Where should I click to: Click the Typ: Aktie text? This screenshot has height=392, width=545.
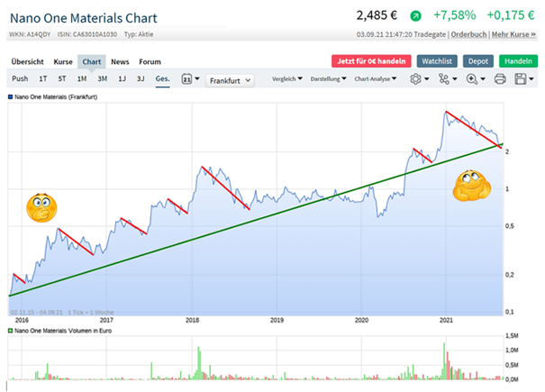point(139,34)
